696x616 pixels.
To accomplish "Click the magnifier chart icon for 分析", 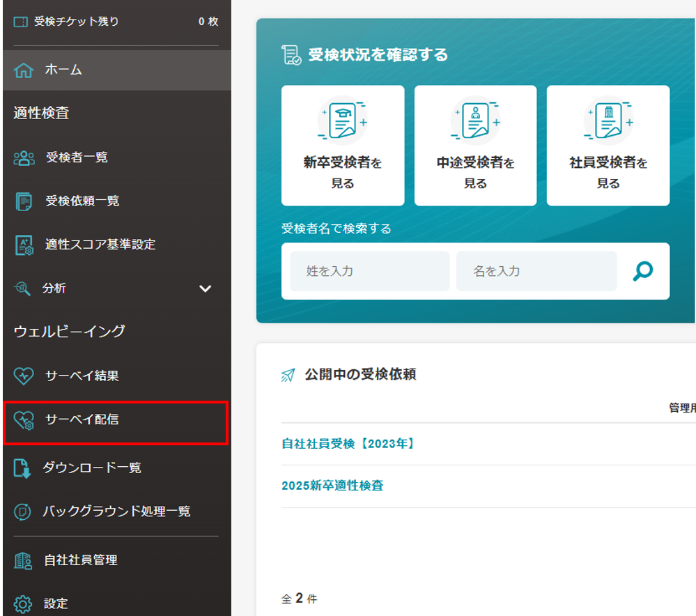I will pos(22,288).
